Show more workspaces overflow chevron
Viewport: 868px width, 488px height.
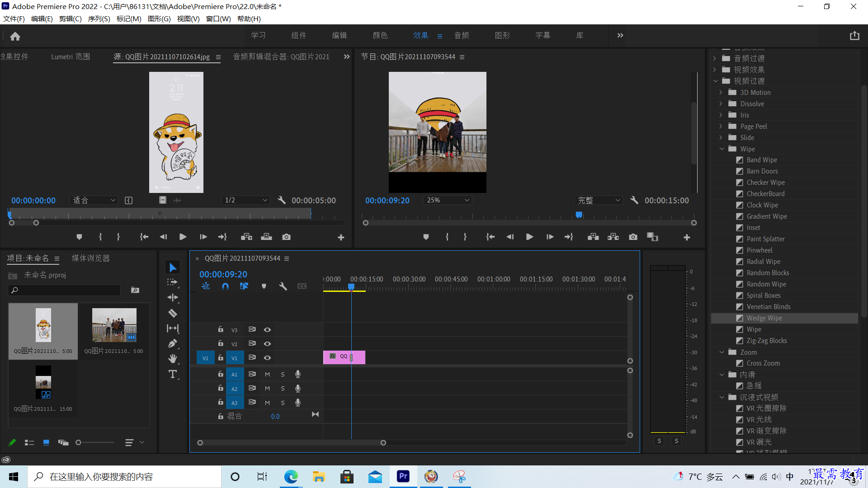tap(620, 36)
